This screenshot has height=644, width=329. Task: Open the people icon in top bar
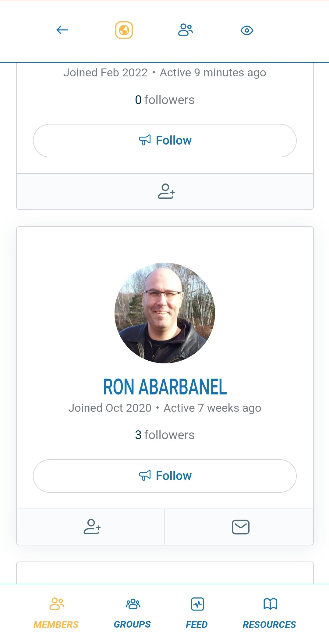coord(186,30)
